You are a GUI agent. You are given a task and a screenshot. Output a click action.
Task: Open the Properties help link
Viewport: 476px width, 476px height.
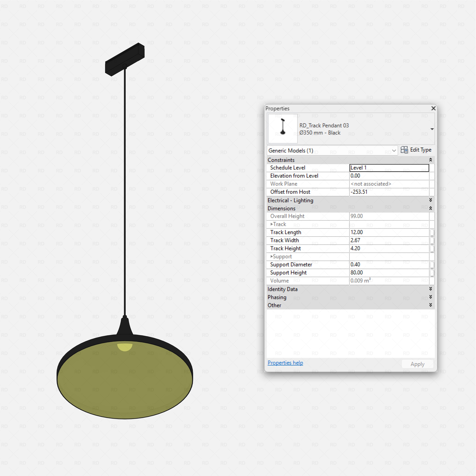pyautogui.click(x=285, y=363)
